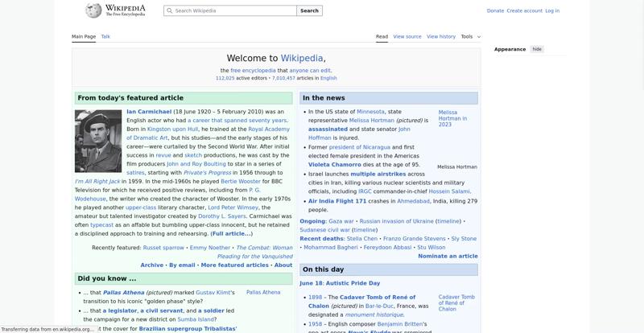Open the president of Nicaragua link
644x333 pixels.
pyautogui.click(x=359, y=147)
